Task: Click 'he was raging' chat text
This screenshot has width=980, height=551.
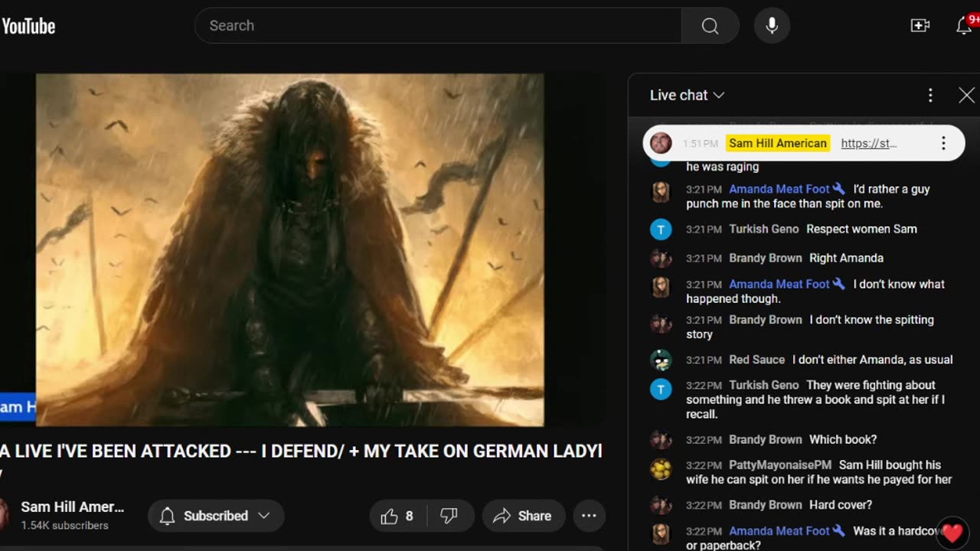Action: tap(723, 167)
